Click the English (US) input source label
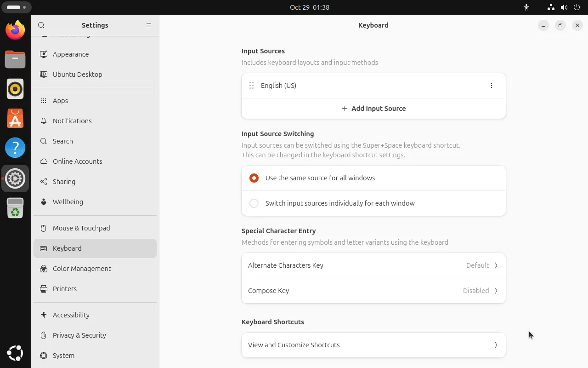Screen dimensions: 588x368 pos(278,86)
